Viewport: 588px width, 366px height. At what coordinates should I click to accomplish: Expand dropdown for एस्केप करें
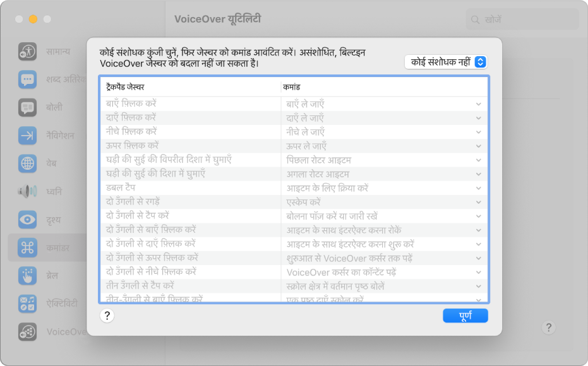479,203
